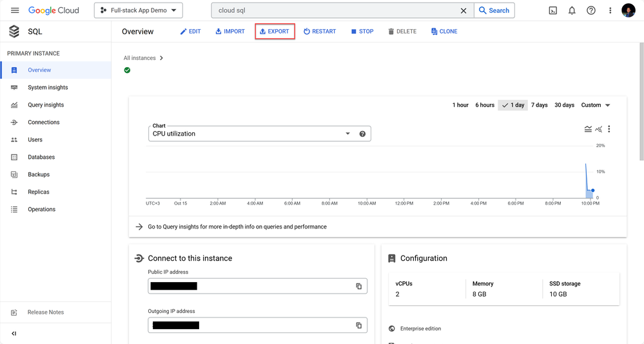Activate Cloud Shell terminal icon
Screen dimensions: 644x344
tap(553, 11)
